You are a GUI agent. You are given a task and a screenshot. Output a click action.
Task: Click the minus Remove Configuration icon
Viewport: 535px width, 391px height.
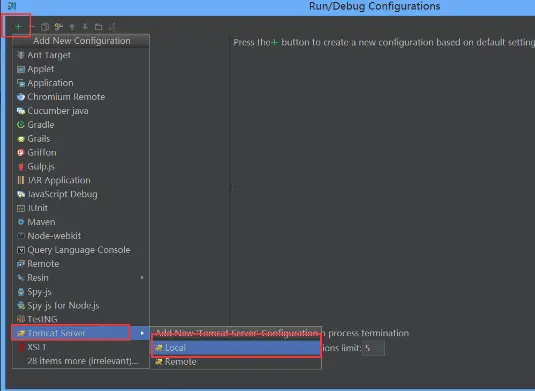(x=32, y=27)
